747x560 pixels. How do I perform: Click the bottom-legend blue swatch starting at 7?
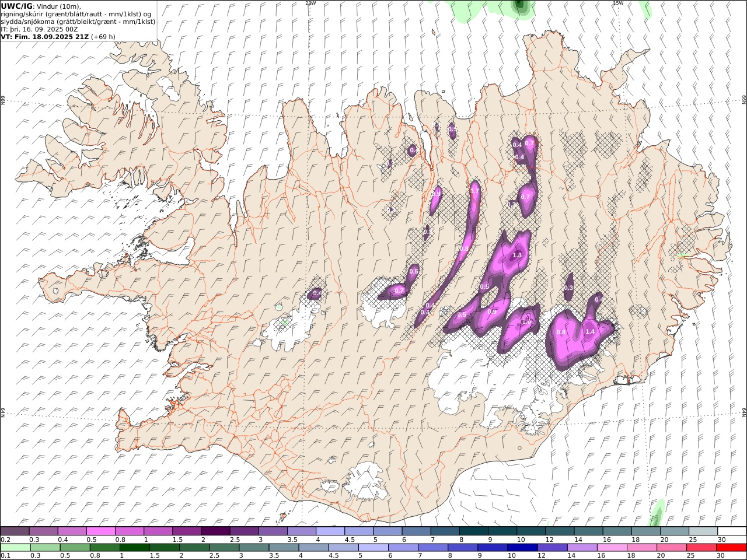click(432, 548)
